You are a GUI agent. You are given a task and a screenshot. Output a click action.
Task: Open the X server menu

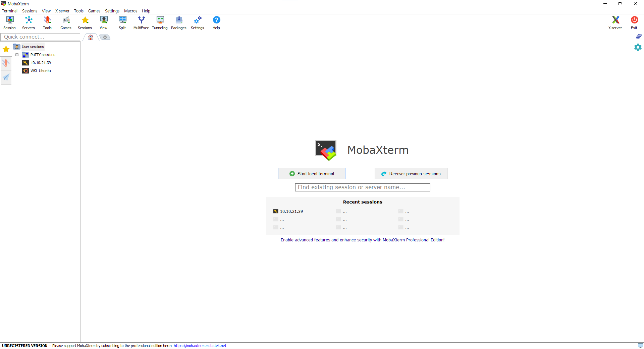click(62, 11)
